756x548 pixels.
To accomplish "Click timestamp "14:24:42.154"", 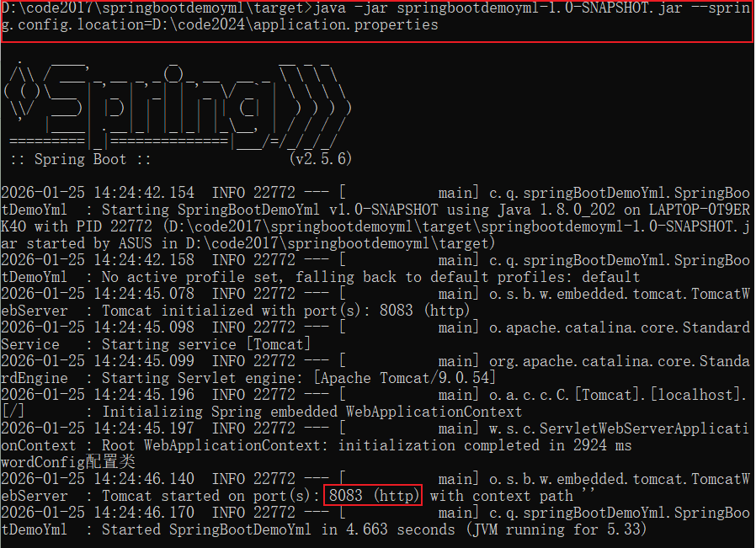I will coord(144,193).
